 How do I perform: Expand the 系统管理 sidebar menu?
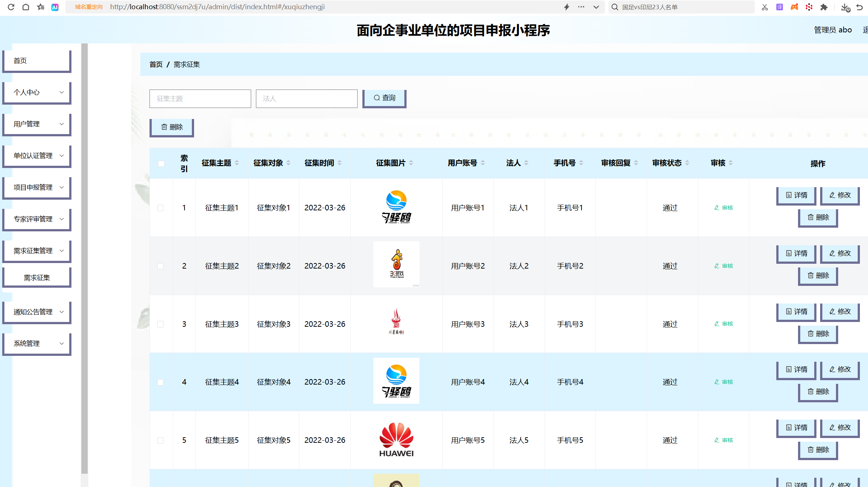coord(37,344)
